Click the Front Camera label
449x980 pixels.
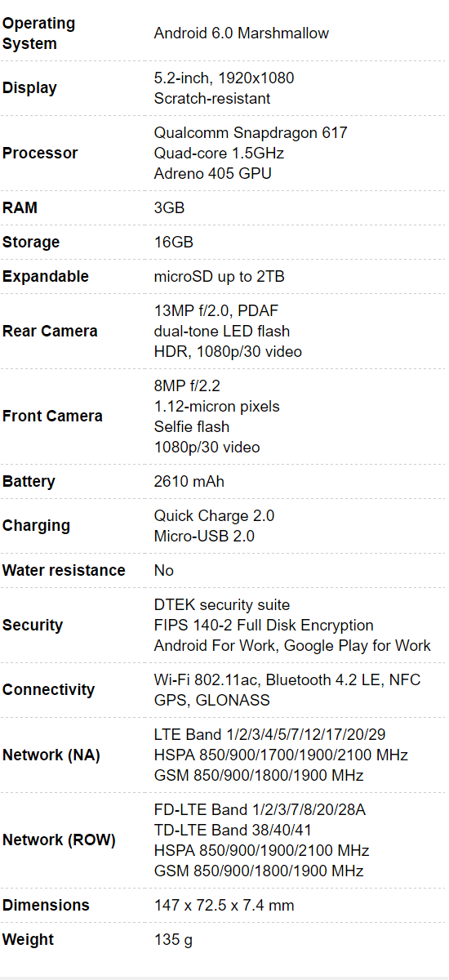pyautogui.click(x=52, y=416)
